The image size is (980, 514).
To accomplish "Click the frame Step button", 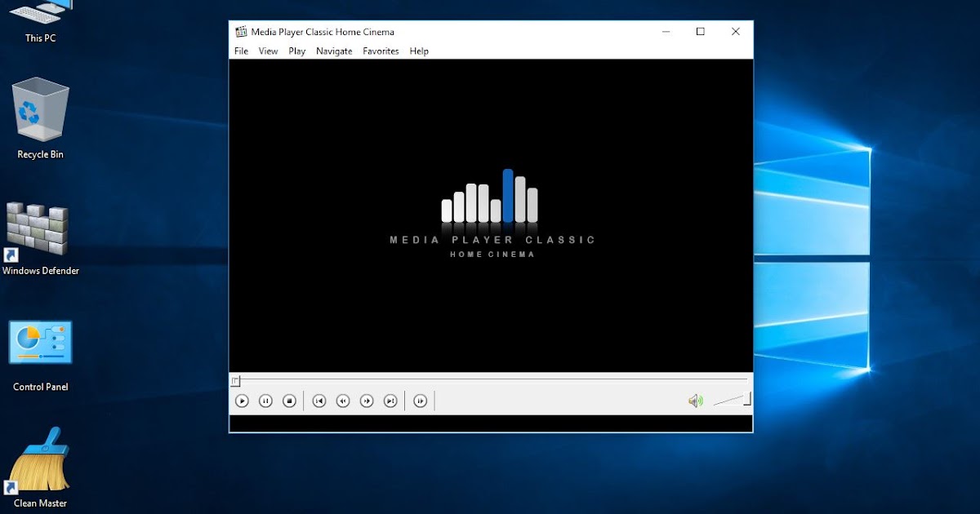I will pos(421,401).
